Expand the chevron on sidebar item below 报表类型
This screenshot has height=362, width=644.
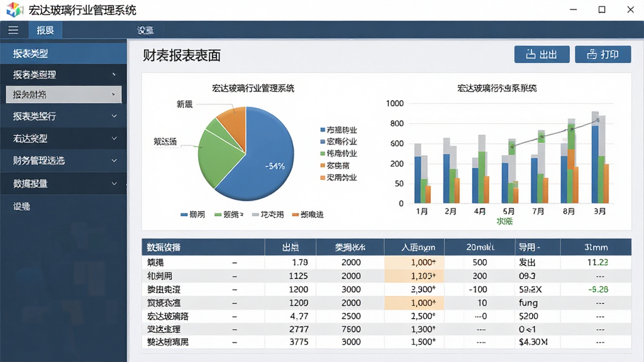pyautogui.click(x=114, y=75)
